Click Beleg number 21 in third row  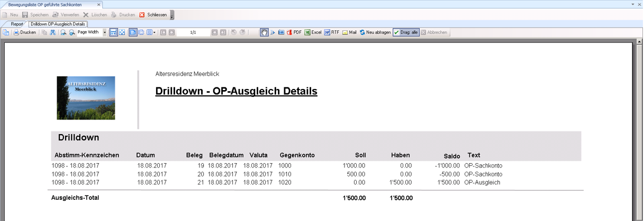coord(200,182)
